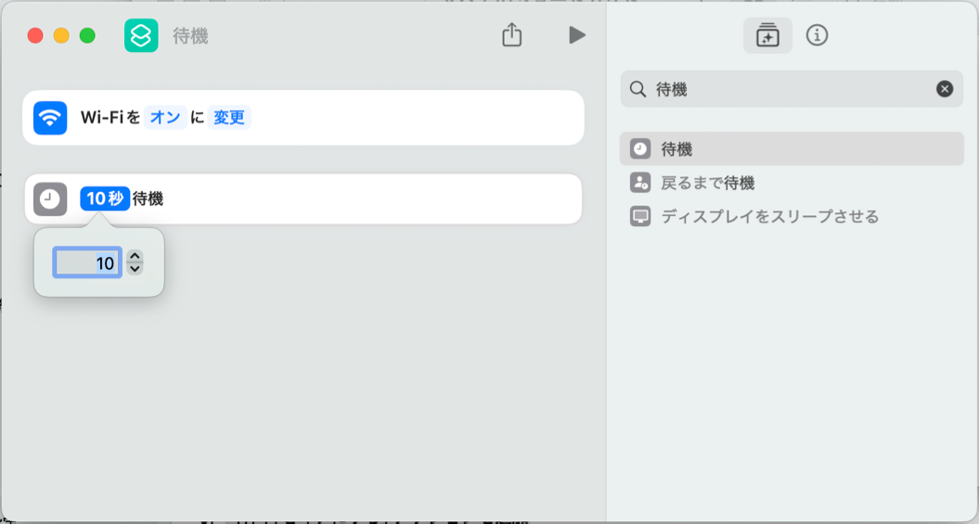Image resolution: width=980 pixels, height=524 pixels.
Task: Increase seconds with the stepper up arrow
Action: [135, 256]
